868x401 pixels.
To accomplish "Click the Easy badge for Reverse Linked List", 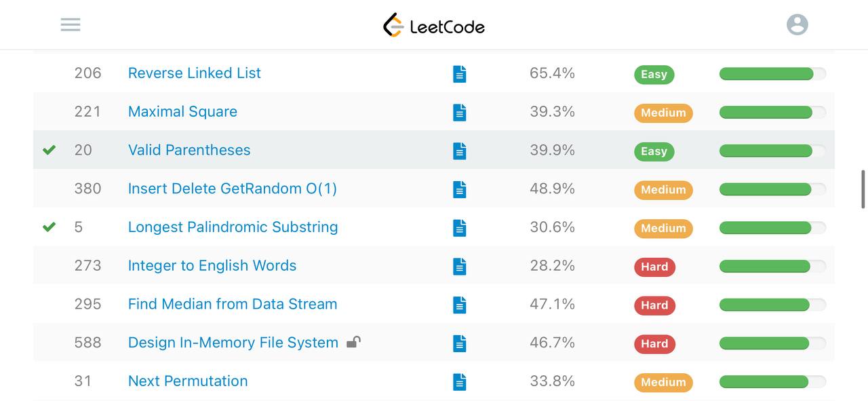I will click(654, 75).
